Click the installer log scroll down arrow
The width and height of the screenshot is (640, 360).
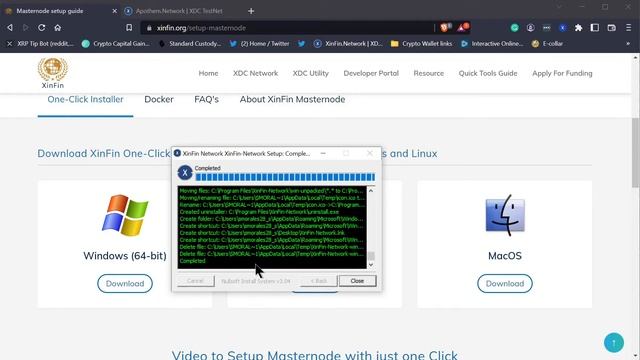371,265
